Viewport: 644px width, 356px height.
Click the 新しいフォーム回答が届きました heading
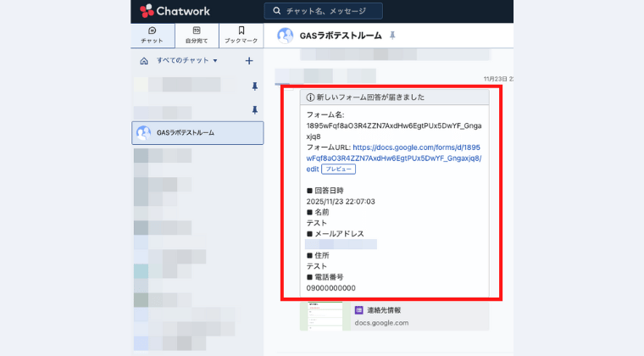[370, 97]
